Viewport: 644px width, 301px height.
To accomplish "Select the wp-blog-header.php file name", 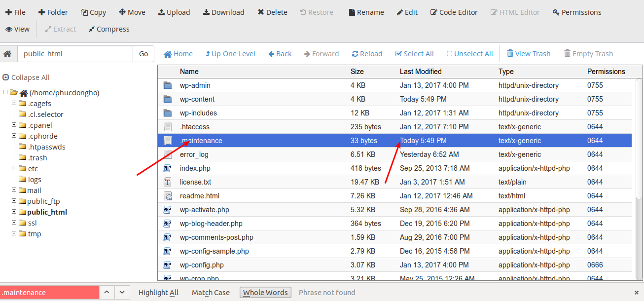I will (211, 224).
